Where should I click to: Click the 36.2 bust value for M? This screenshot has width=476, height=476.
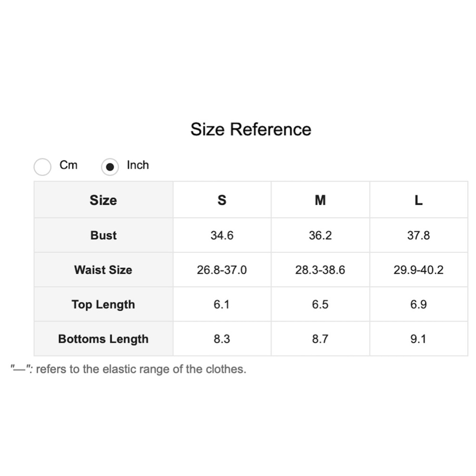coord(320,236)
